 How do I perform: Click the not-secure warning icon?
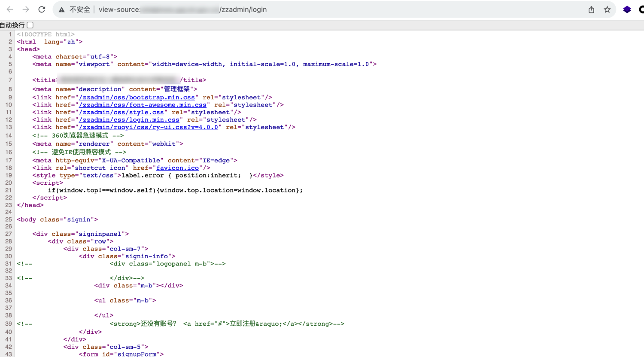click(62, 9)
